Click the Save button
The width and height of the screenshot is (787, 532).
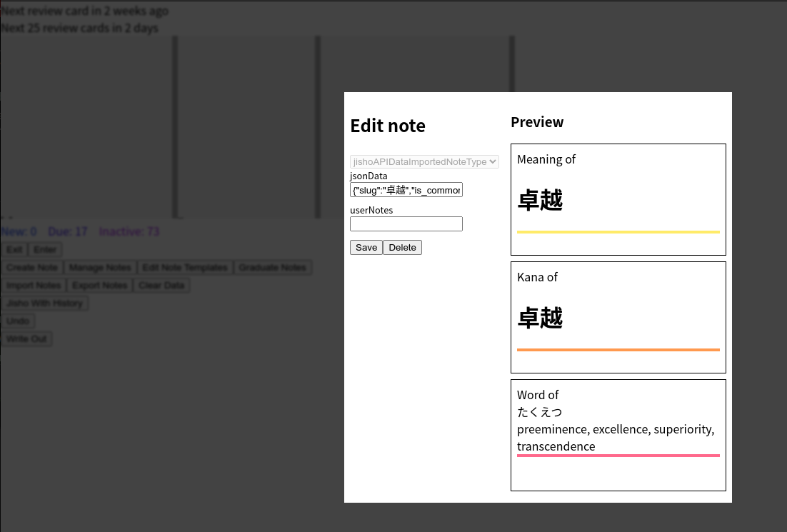pyautogui.click(x=366, y=247)
